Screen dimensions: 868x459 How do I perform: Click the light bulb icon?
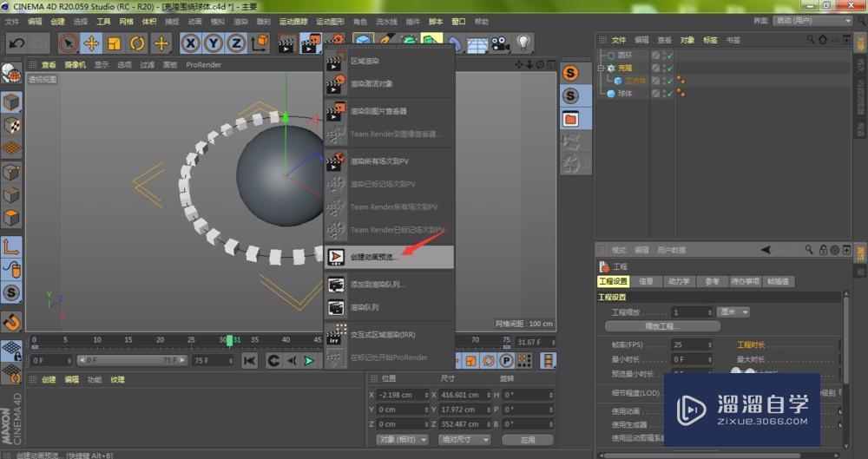point(523,43)
